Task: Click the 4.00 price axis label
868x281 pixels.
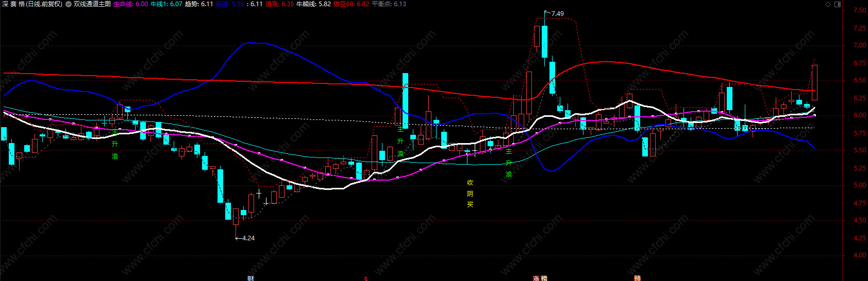Action: 860,255
